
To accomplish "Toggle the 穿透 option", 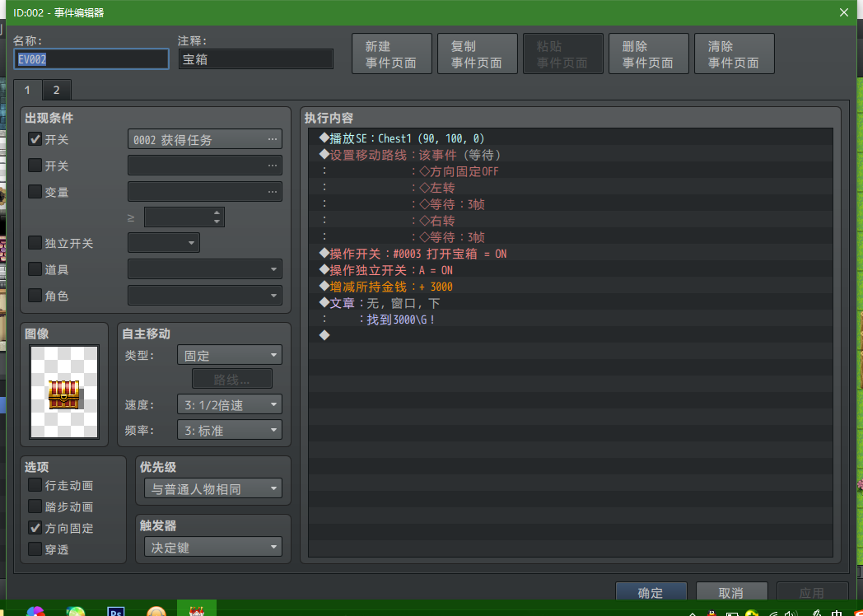I will pos(35,548).
